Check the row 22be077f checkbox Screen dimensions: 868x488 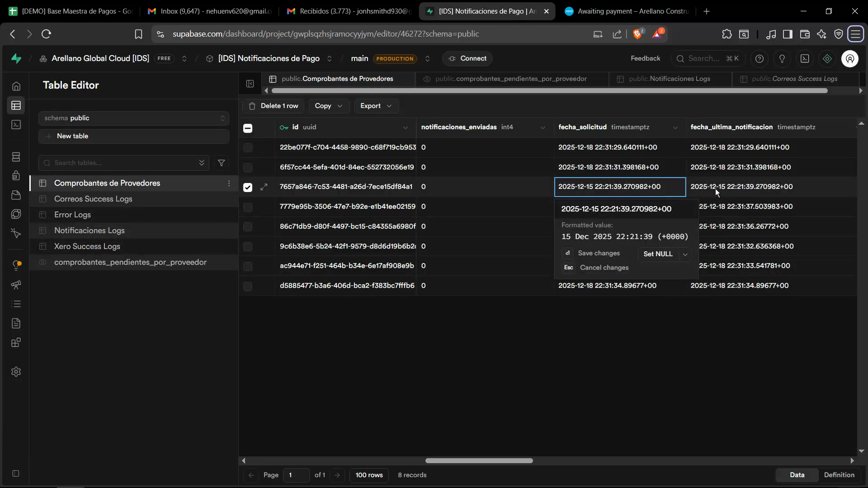point(248,147)
